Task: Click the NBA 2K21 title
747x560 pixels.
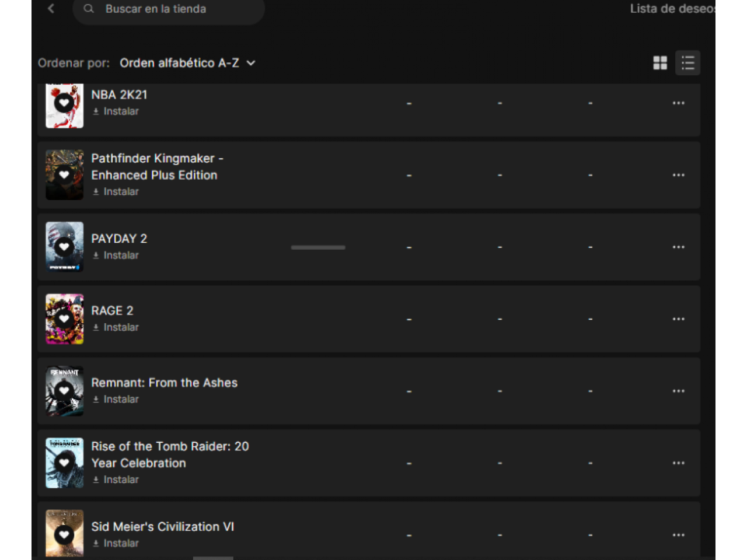Action: 119,95
